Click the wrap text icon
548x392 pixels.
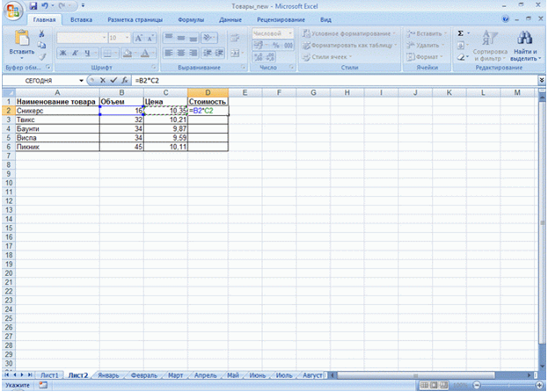pos(235,38)
